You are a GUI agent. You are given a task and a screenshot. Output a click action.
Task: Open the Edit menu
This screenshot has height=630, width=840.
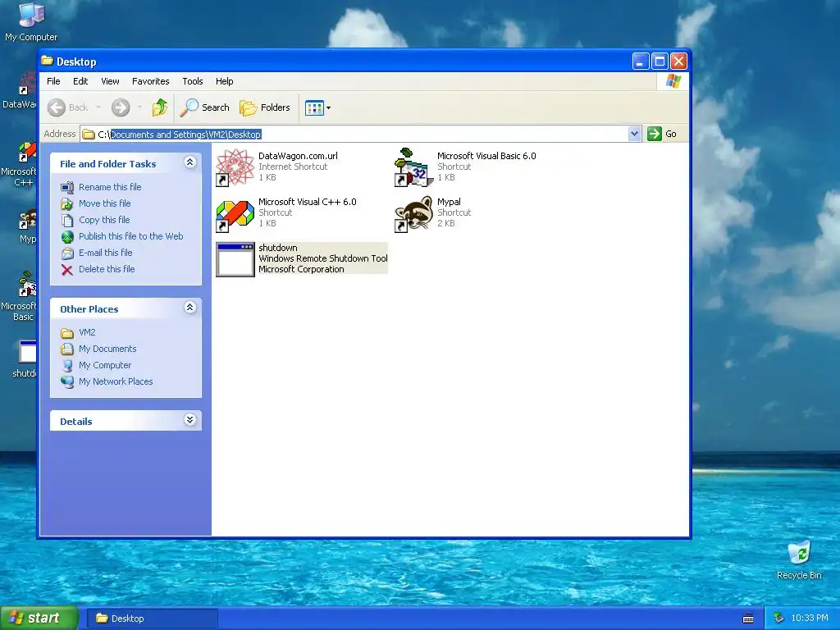click(80, 81)
